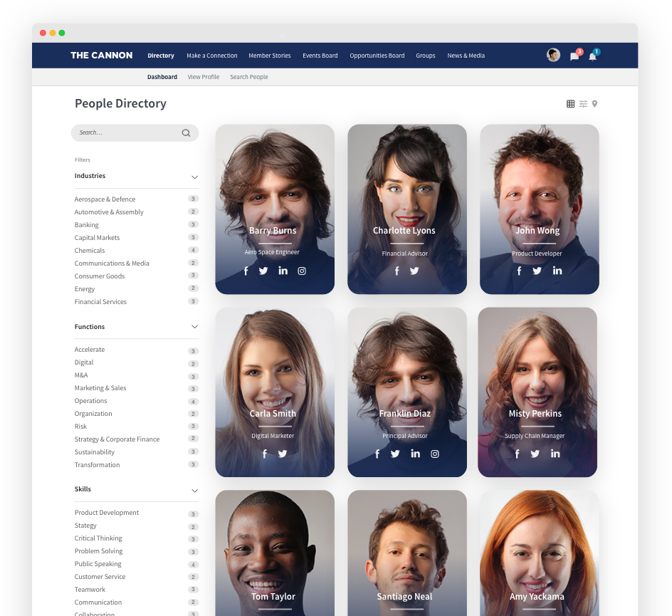
Task: Go to Make a Connection
Action: coord(211,56)
